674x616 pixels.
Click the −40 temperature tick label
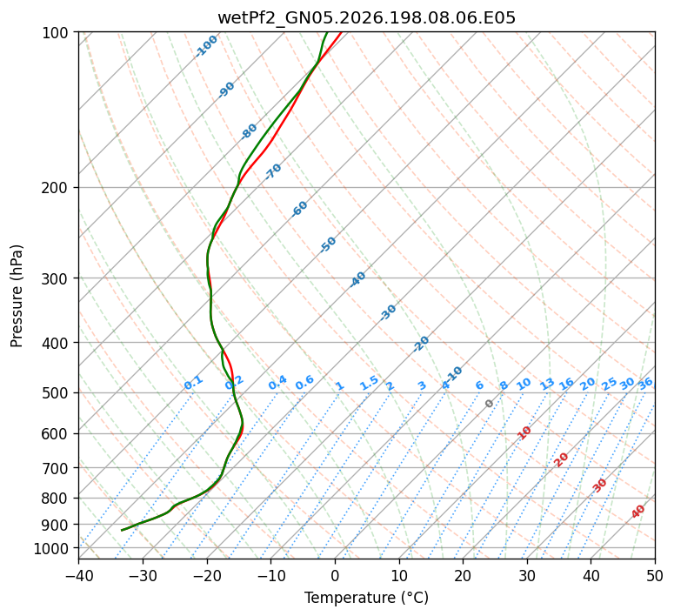78,575
